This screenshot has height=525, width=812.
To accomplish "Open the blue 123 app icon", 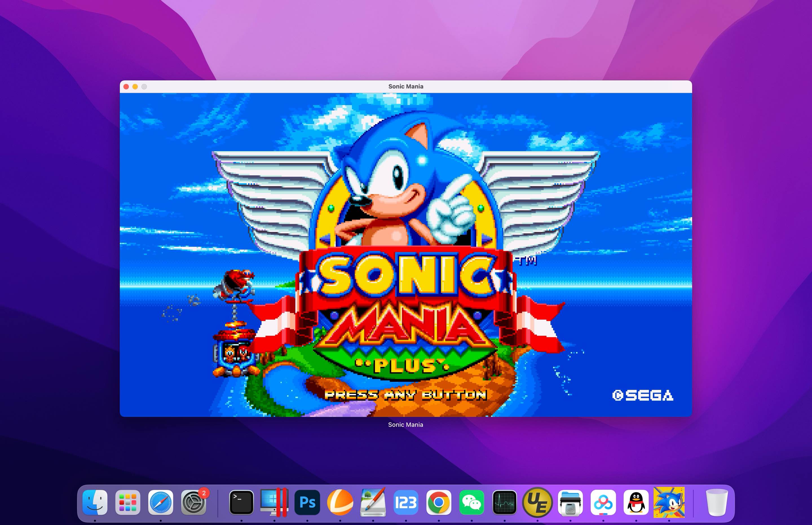I will pos(406,502).
